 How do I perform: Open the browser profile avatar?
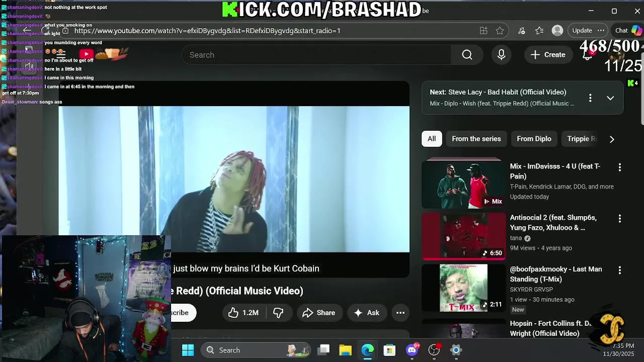tap(557, 31)
